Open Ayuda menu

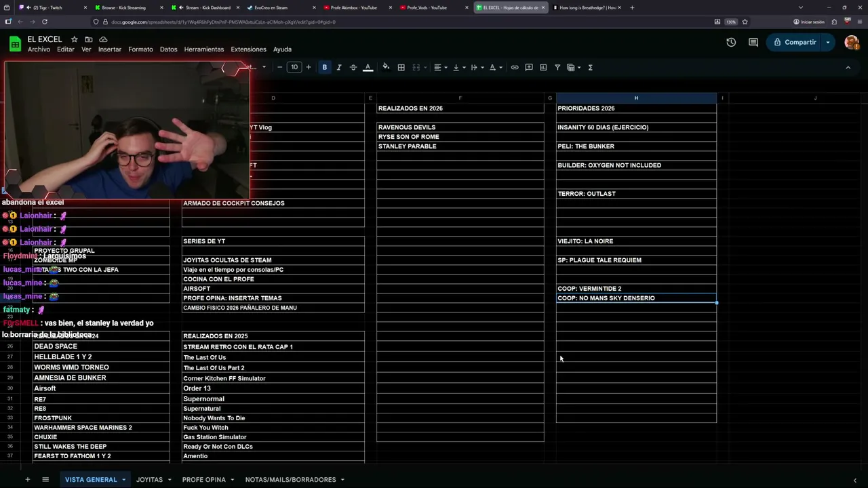click(282, 49)
